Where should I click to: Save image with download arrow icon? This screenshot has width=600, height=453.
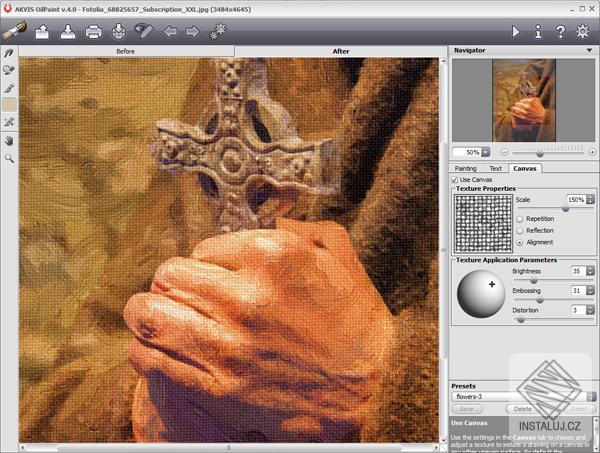(68, 31)
